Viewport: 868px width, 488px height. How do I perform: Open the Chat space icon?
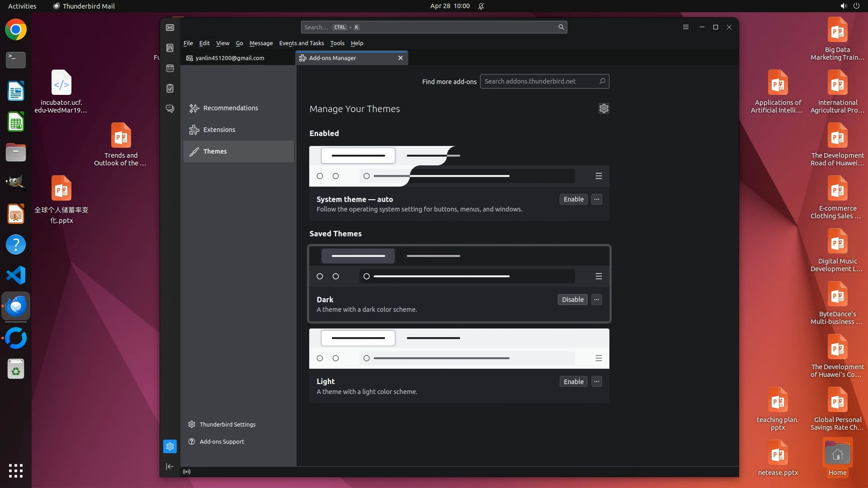(170, 109)
